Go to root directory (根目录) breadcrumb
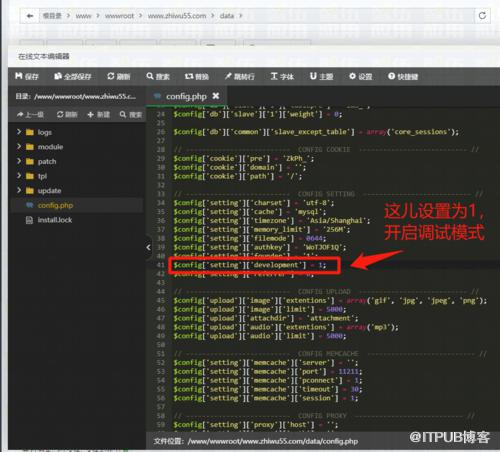 [52, 16]
